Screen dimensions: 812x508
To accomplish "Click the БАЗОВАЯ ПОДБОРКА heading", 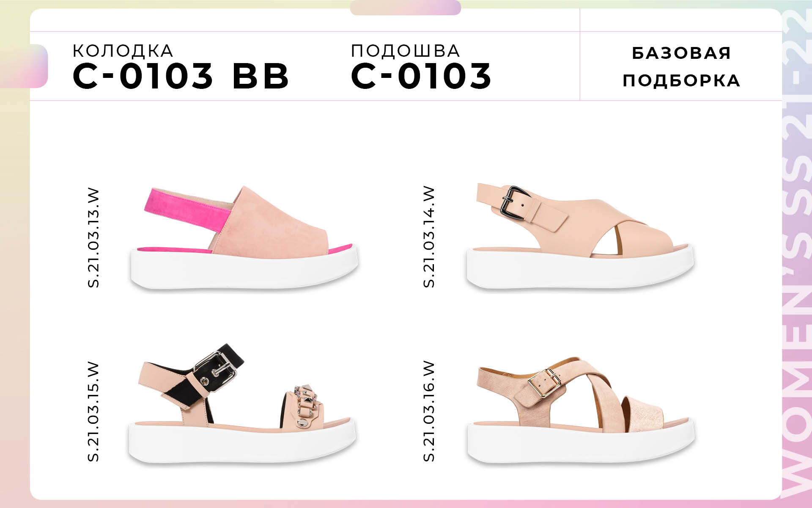I will point(681,66).
